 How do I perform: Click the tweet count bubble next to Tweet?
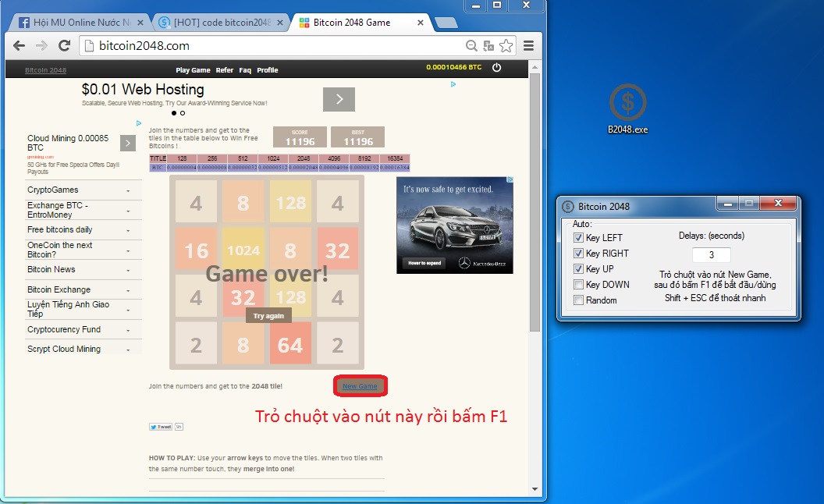[x=179, y=427]
